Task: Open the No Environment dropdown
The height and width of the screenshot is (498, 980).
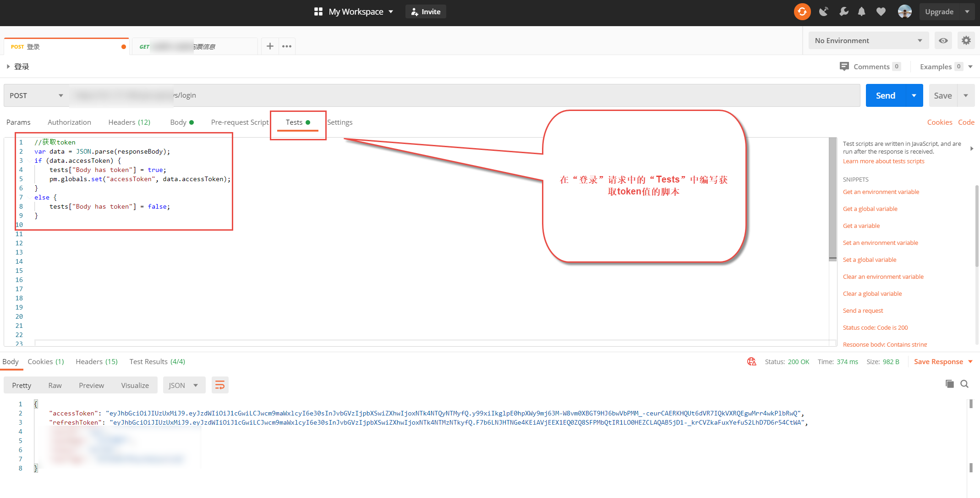Action: coord(868,40)
